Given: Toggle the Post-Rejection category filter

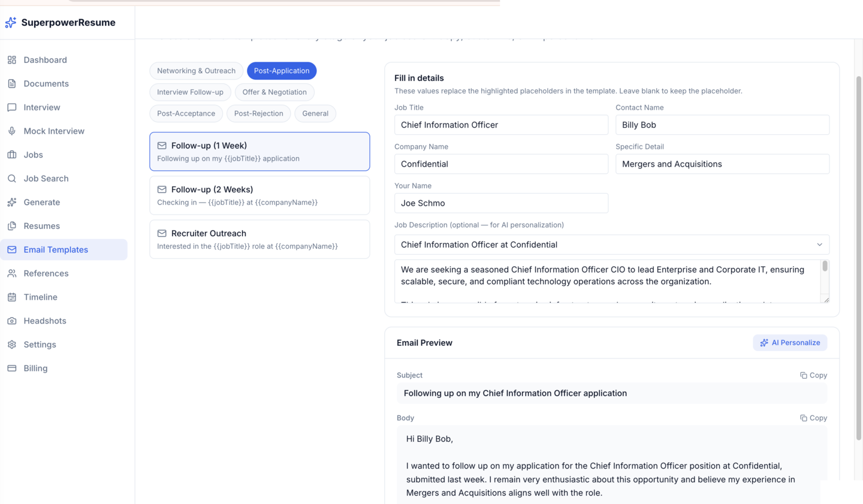Looking at the screenshot, I should click(258, 113).
